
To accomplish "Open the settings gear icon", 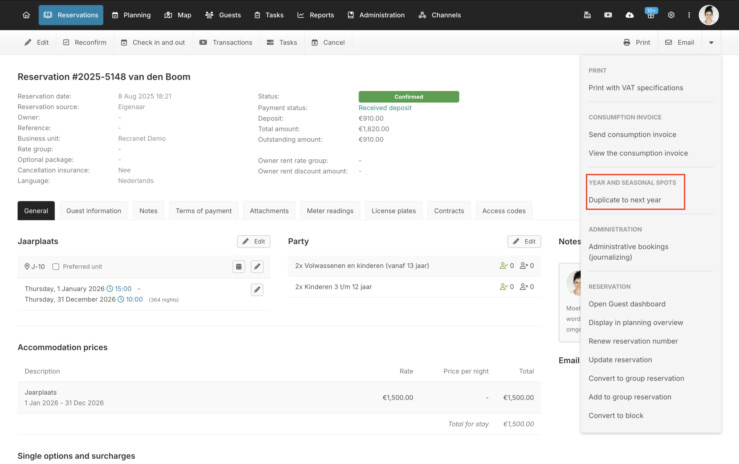I will (671, 15).
